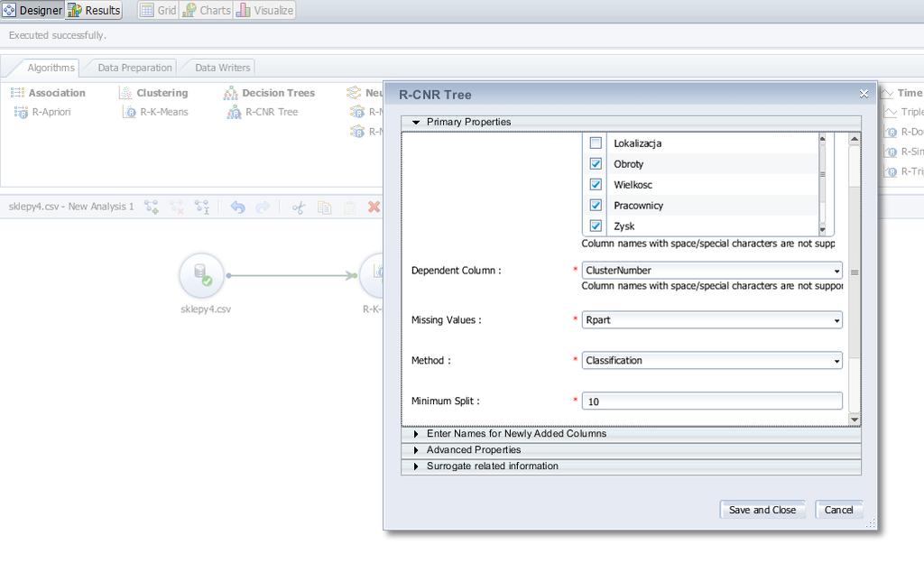The image size is (924, 572).
Task: Click the Copy icon in toolbar
Action: pyautogui.click(x=324, y=207)
